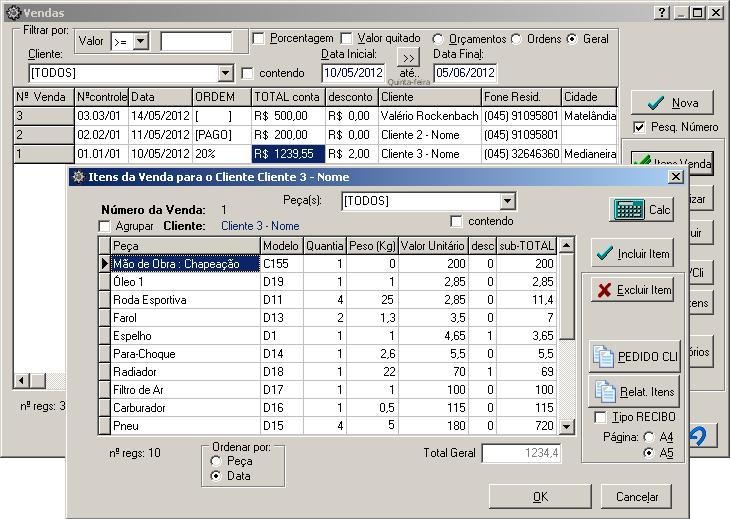The height and width of the screenshot is (519, 731).
Task: Open the calculator with Calc button
Action: click(x=641, y=210)
